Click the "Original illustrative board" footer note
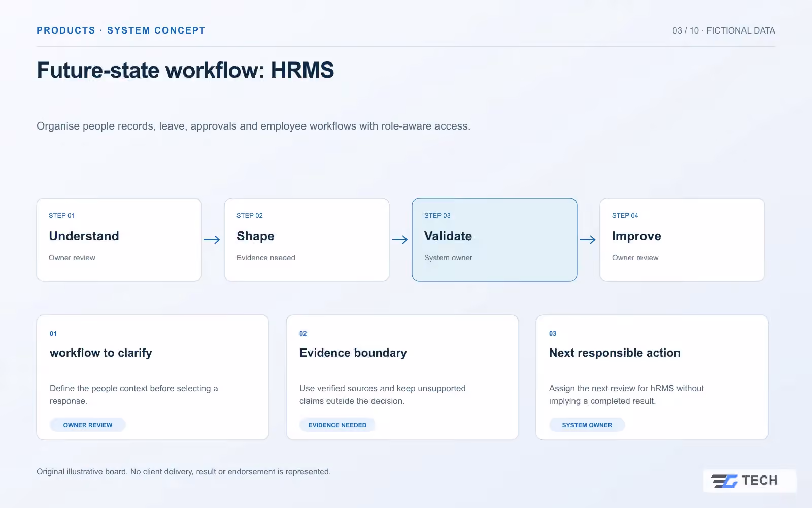Screen dimensions: 812x508 click(184, 472)
